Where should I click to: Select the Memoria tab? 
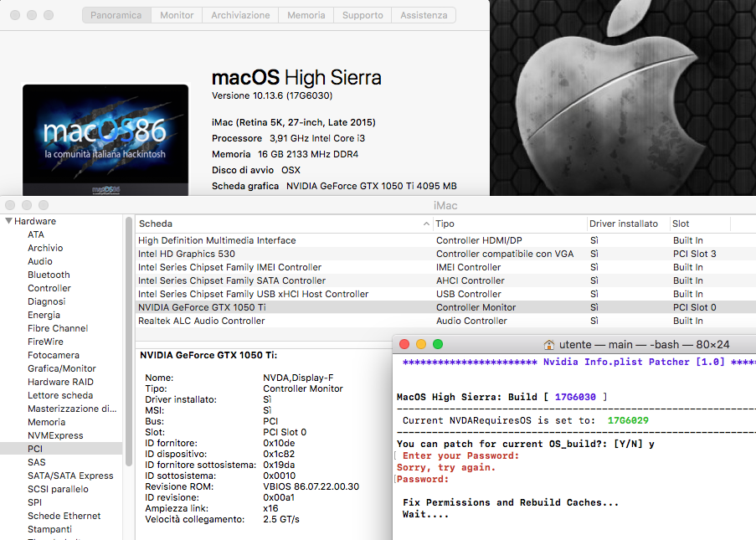306,15
